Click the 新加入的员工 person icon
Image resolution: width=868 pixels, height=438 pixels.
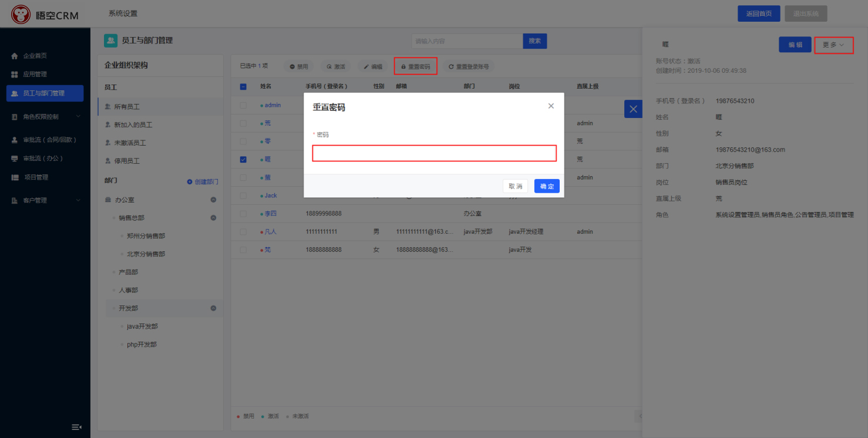pos(108,125)
